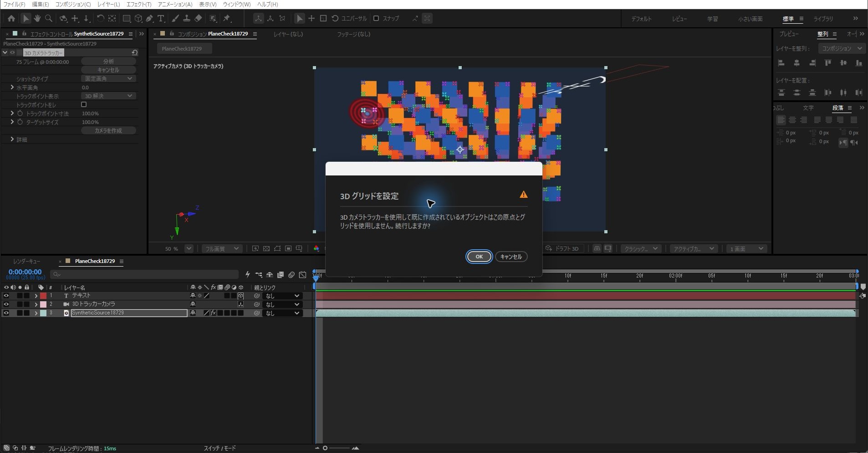Toggle the Snapping checkbox in toolbar
This screenshot has width=868, height=453.
[376, 18]
